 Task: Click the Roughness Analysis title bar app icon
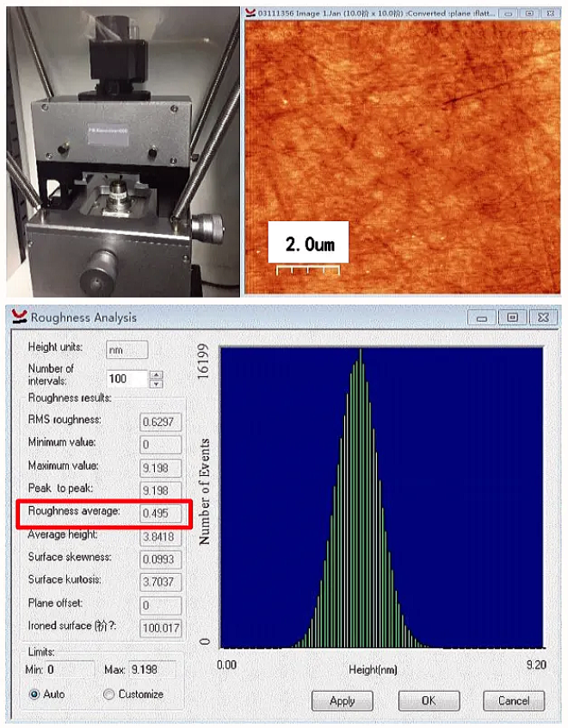(x=19, y=317)
